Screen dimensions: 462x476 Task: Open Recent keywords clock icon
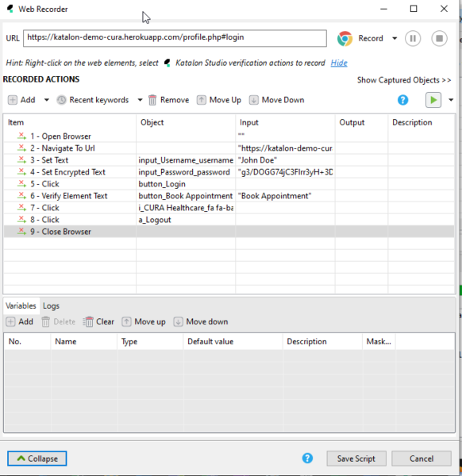pos(61,100)
